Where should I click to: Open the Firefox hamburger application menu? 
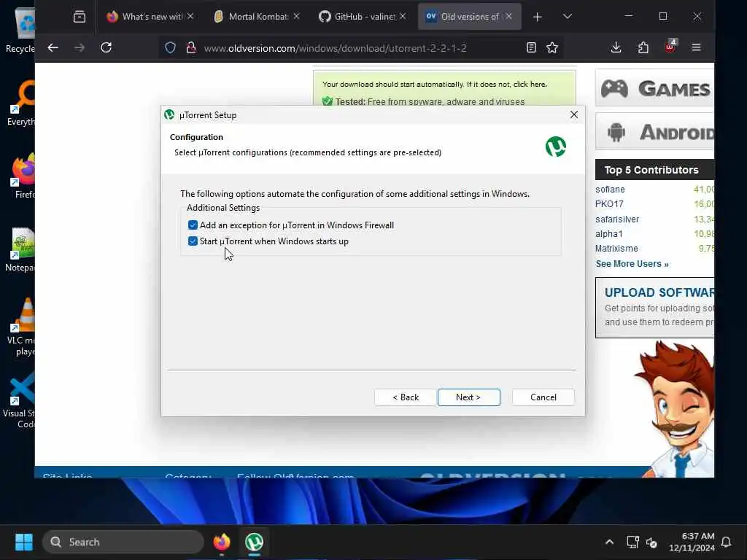696,47
